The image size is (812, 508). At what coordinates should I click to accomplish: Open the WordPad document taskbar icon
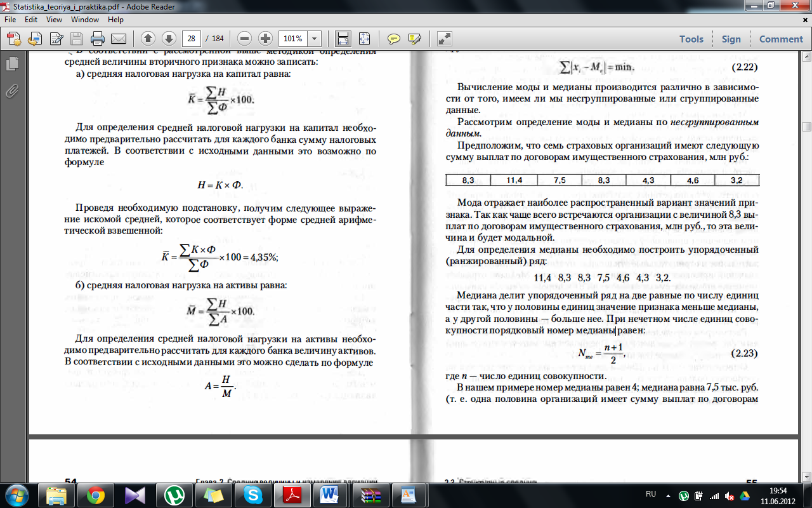tap(408, 495)
